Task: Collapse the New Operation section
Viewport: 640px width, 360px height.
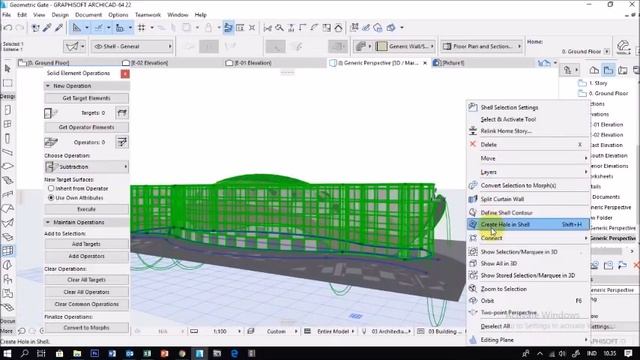Action: click(48, 86)
